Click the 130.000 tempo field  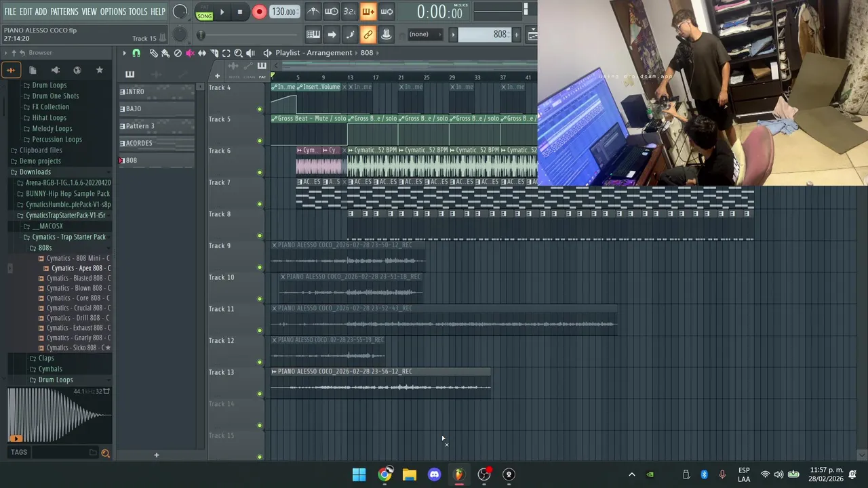tap(284, 12)
